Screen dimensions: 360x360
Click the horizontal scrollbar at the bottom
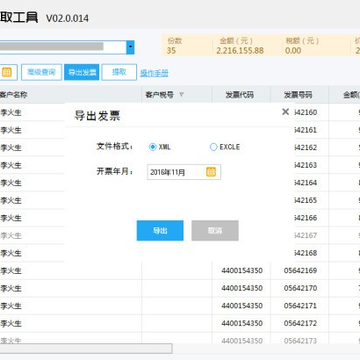pos(86,348)
